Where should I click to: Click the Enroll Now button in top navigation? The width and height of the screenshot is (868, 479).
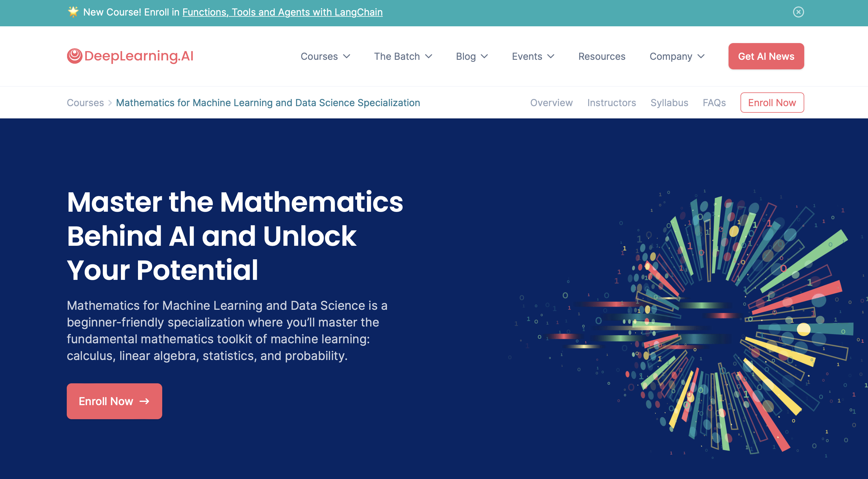point(772,103)
